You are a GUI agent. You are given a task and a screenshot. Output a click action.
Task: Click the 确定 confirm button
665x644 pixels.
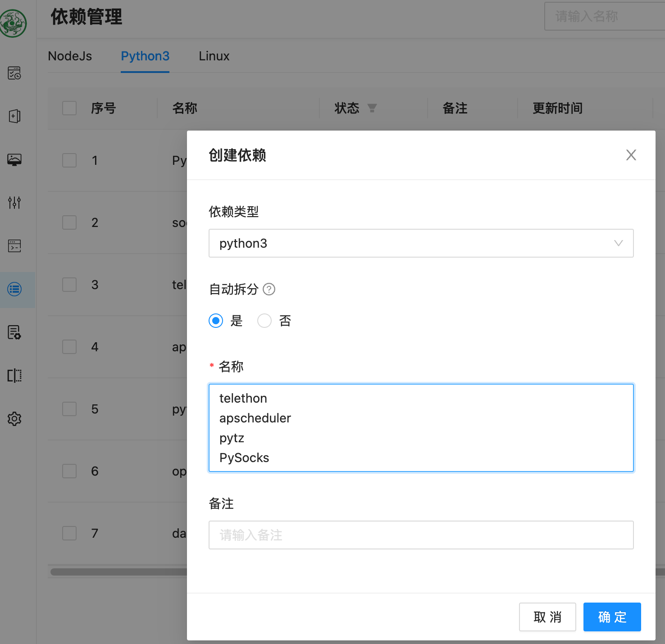point(612,617)
